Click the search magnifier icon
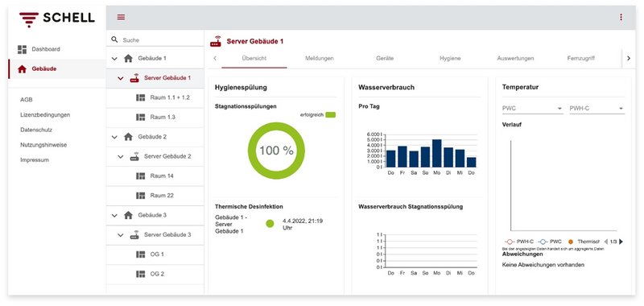This screenshot has width=644, height=306. pos(114,39)
